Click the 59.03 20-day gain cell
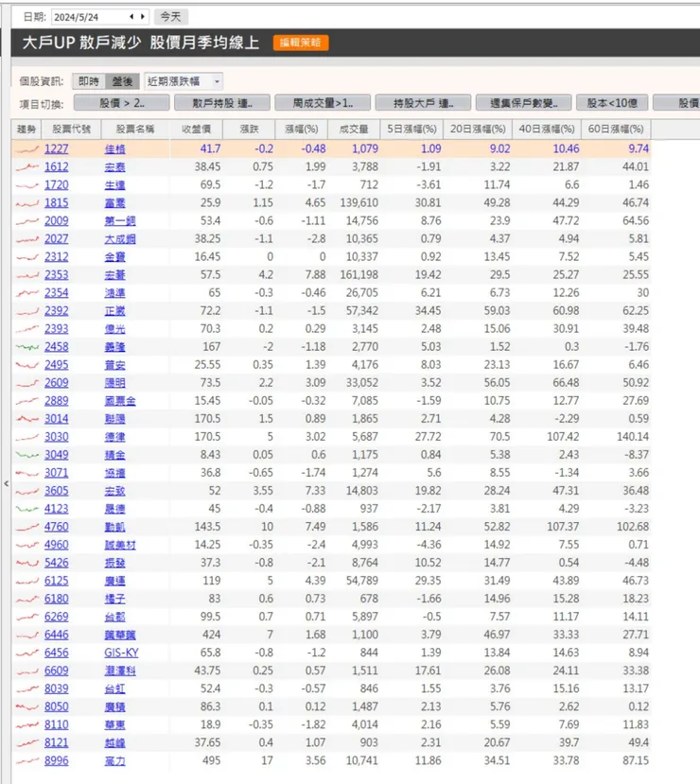The height and width of the screenshot is (784, 700). point(497,311)
